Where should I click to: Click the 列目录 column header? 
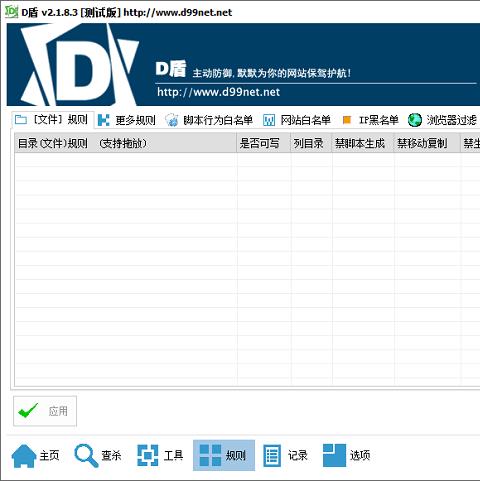311,143
